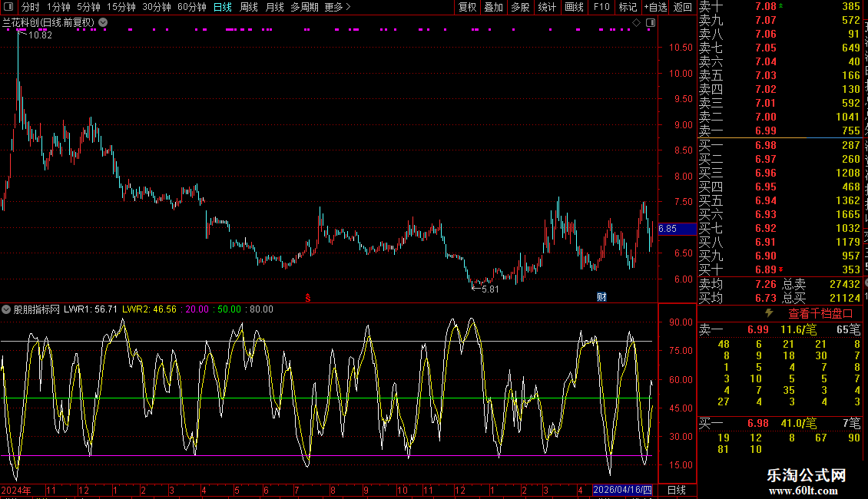Select the 30分钟 period tab
Screen dimensions: 868x499
[x=156, y=7]
